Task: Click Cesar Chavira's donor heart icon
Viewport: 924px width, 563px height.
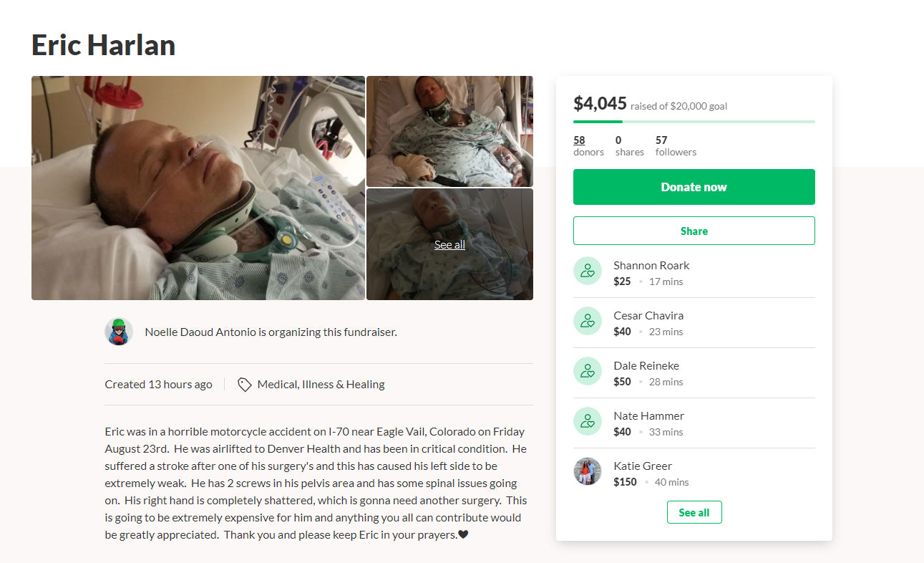Action: coord(588,321)
